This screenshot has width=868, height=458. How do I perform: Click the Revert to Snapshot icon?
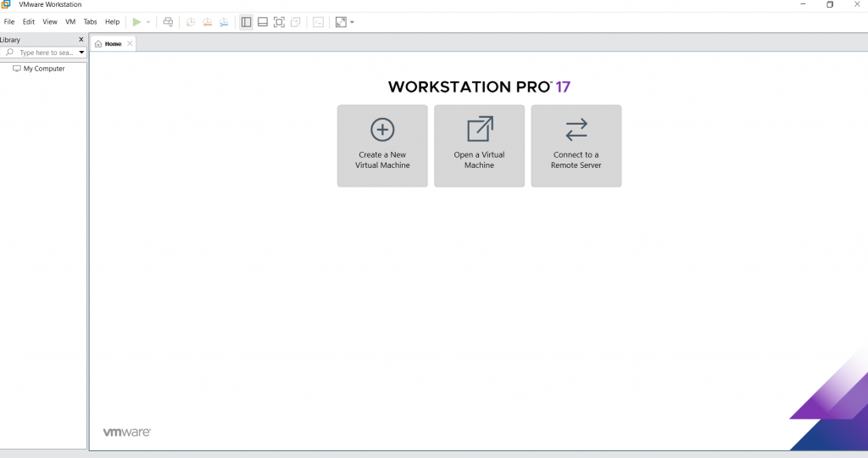point(207,22)
